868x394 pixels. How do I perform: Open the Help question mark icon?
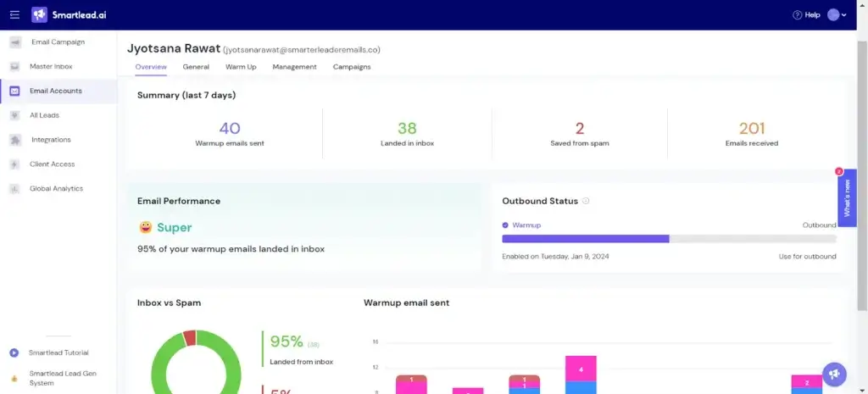click(x=797, y=15)
